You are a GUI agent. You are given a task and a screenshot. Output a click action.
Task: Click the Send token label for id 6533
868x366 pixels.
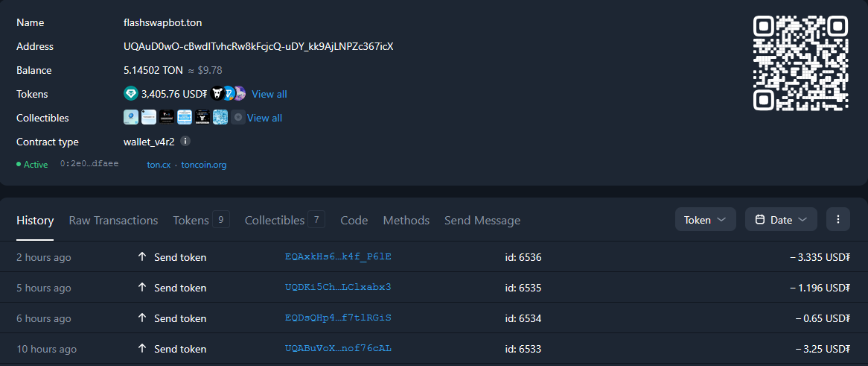180,350
